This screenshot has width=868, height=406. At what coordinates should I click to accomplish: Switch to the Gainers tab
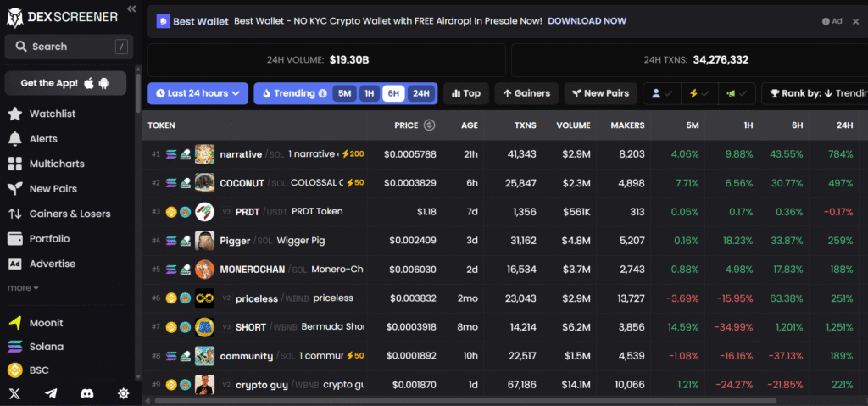click(526, 93)
